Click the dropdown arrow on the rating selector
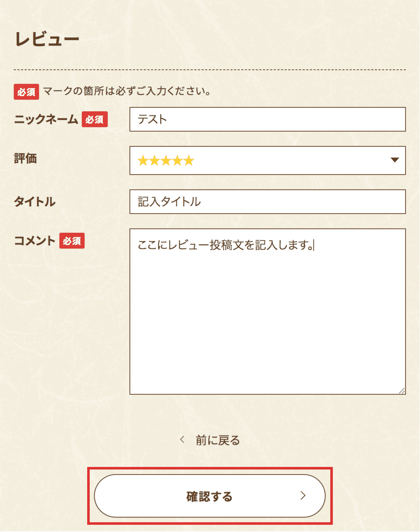 (395, 160)
